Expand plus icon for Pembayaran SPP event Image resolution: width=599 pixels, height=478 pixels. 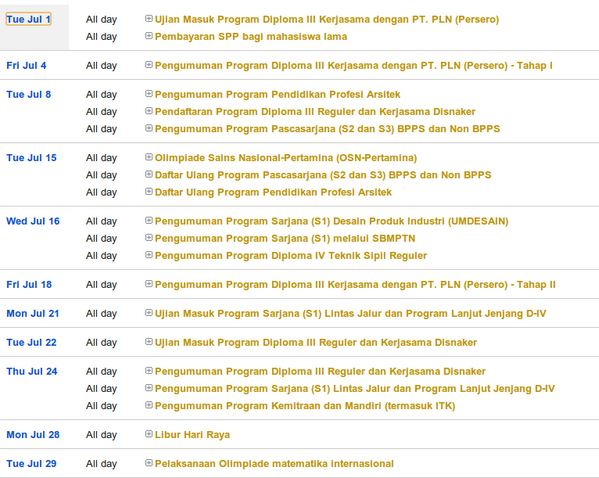coord(149,36)
